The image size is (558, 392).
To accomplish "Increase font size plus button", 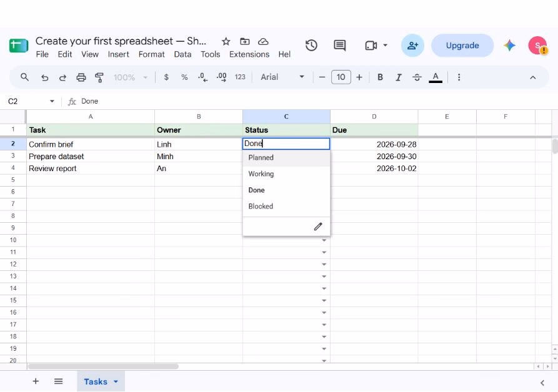I will tap(359, 77).
